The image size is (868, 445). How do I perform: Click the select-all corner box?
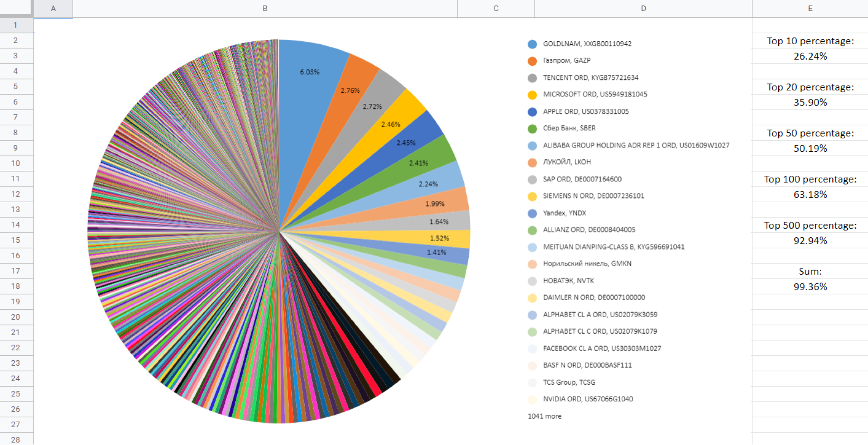tap(16, 7)
